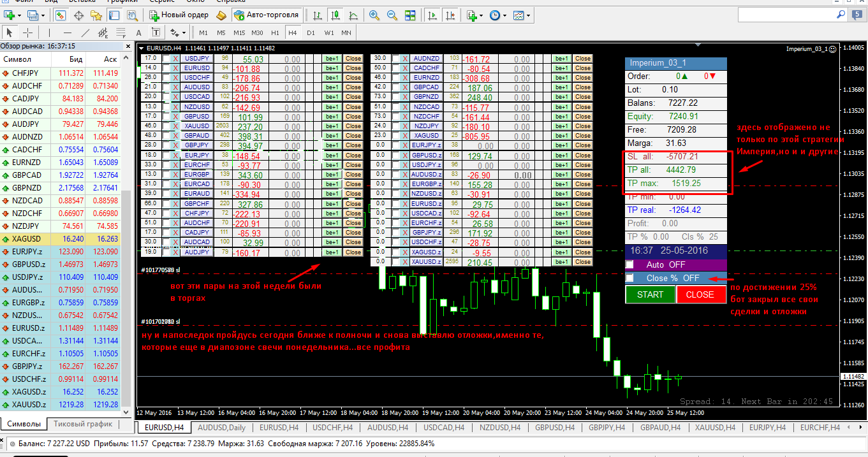Switch to the USDCHF,H4 chart tab
This screenshot has height=457, width=868.
click(333, 427)
